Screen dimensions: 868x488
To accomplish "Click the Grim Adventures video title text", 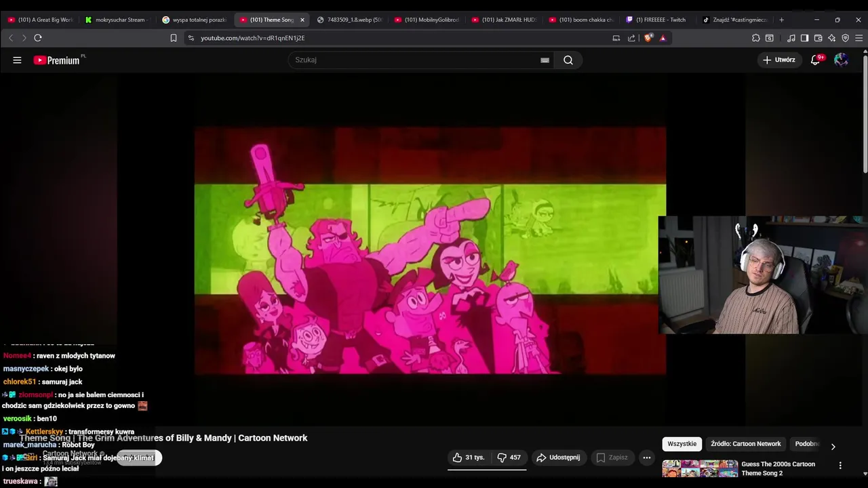I will pyautogui.click(x=163, y=438).
